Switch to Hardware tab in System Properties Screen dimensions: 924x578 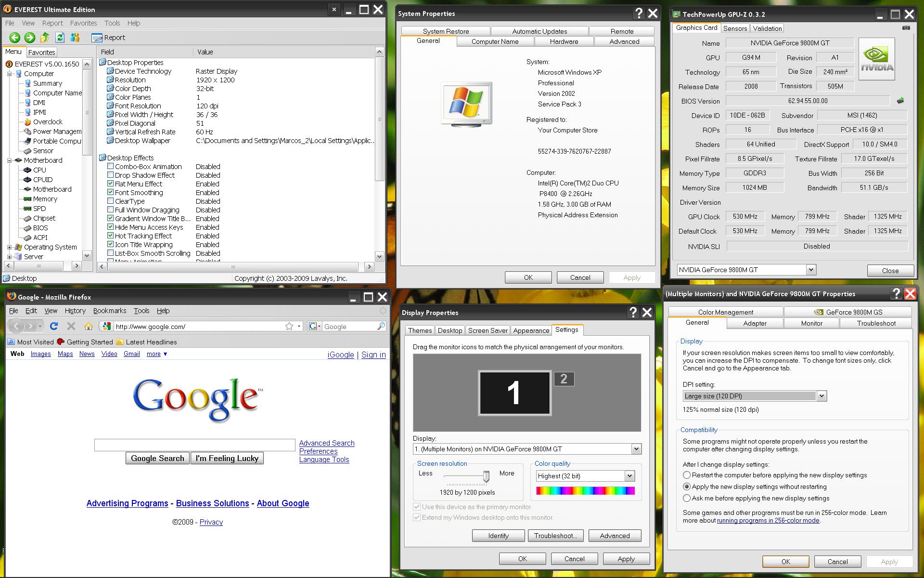click(x=564, y=41)
